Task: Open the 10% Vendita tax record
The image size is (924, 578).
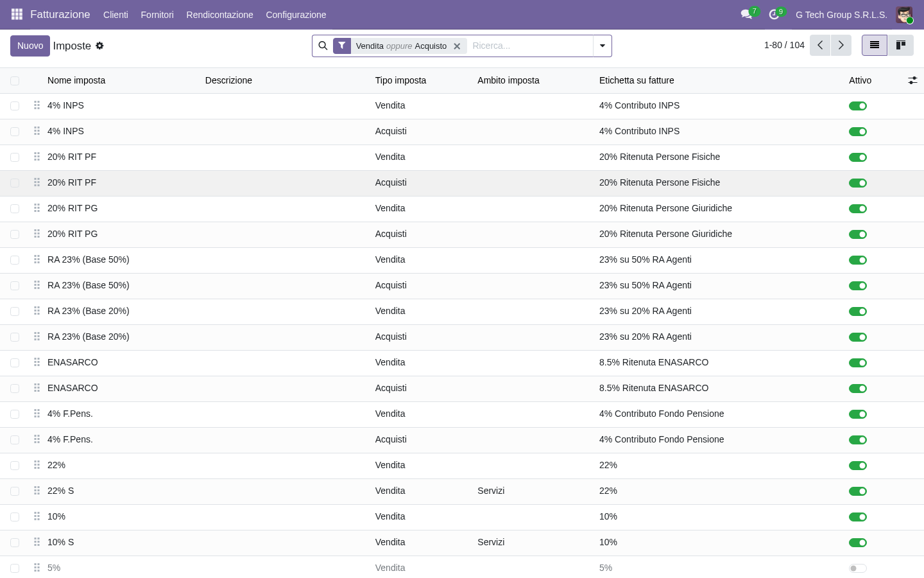Action: pos(56,516)
